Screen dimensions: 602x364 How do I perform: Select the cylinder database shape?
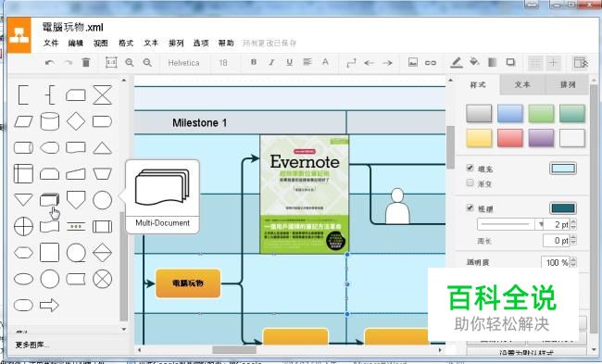pyautogui.click(x=49, y=121)
